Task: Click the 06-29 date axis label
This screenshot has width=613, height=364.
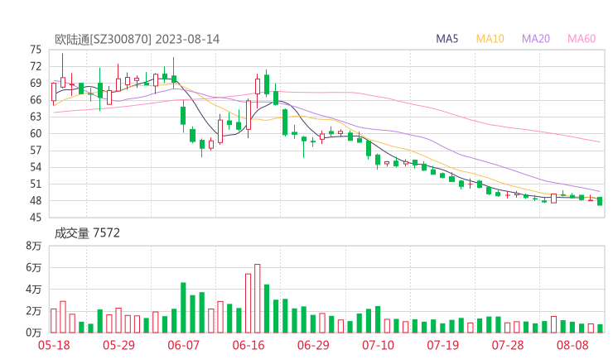Action: (313, 345)
